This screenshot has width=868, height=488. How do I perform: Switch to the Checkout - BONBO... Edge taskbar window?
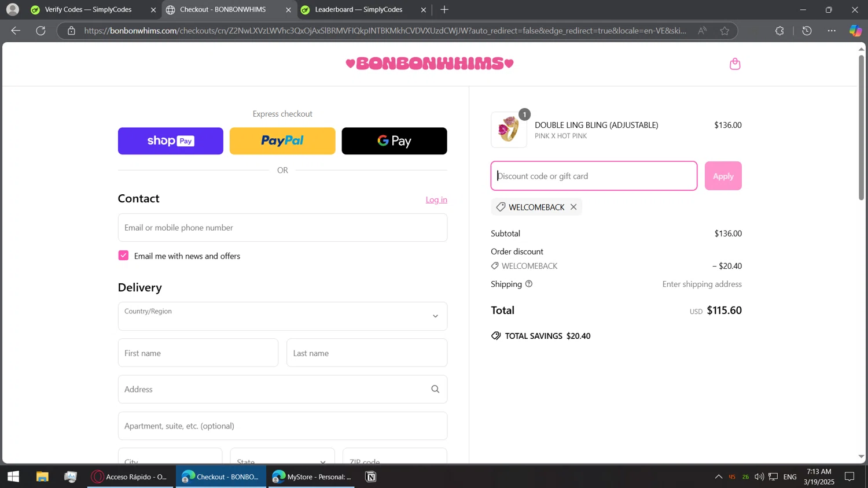[220, 476]
